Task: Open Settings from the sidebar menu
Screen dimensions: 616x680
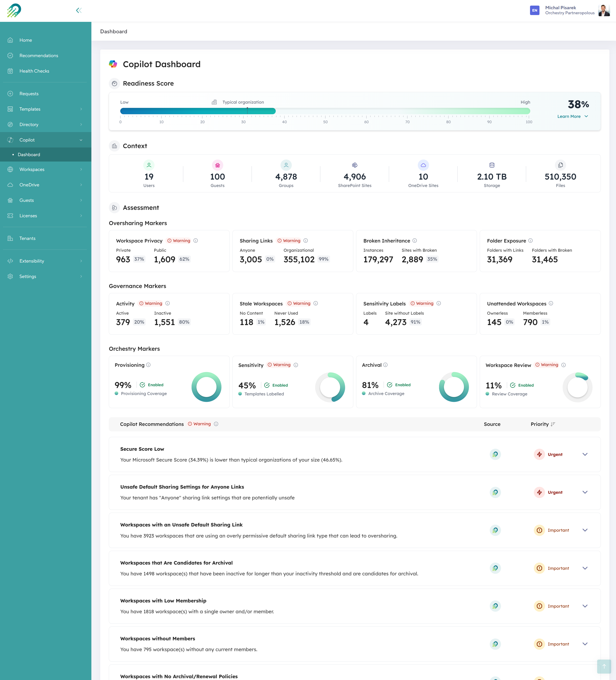Action: click(27, 276)
